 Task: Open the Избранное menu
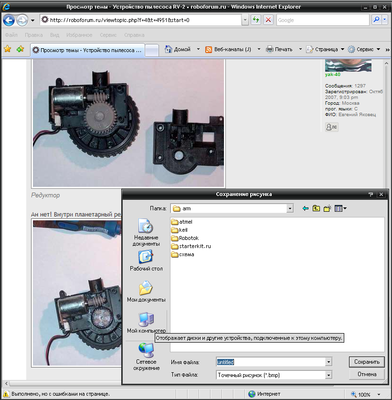[79, 35]
